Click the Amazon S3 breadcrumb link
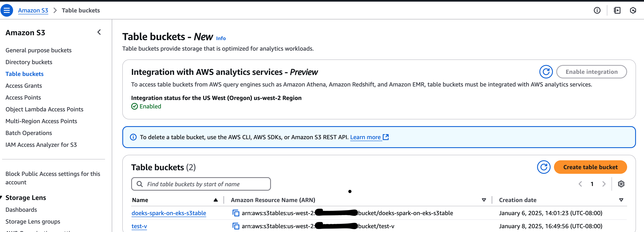 coord(33,11)
